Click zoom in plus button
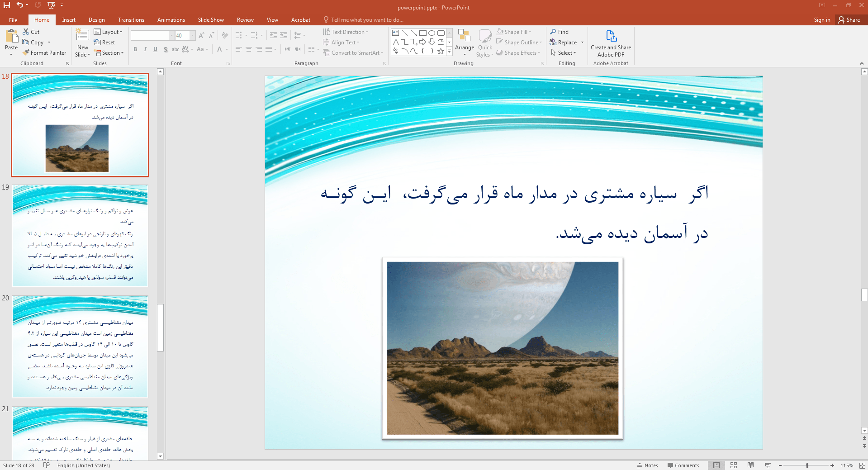Image resolution: width=868 pixels, height=470 pixels. click(x=832, y=465)
